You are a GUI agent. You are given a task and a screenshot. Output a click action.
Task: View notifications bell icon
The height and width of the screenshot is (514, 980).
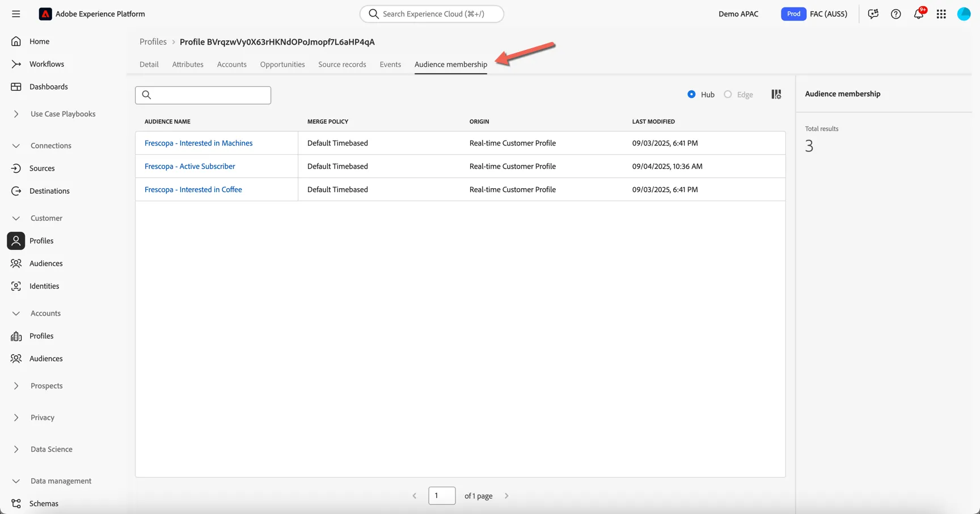(x=919, y=14)
